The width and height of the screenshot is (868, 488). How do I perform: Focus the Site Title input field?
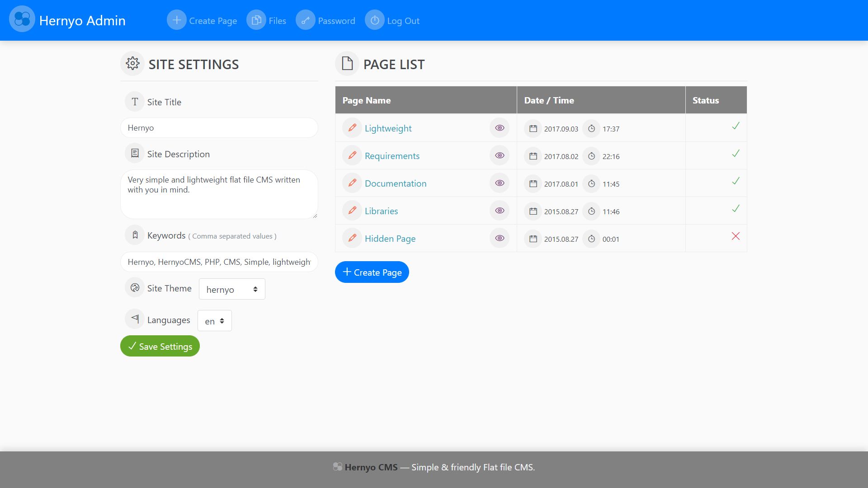coord(219,128)
